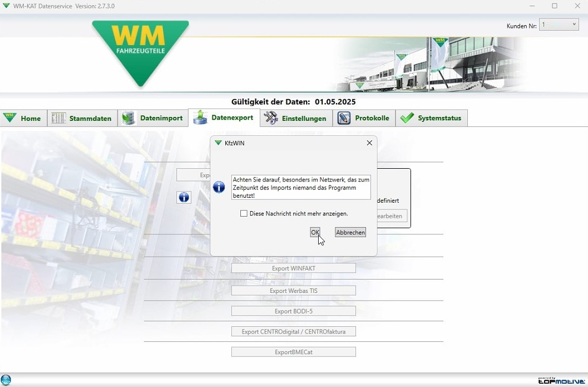
Task: Click the globe icon in status bar
Action: click(x=6, y=380)
